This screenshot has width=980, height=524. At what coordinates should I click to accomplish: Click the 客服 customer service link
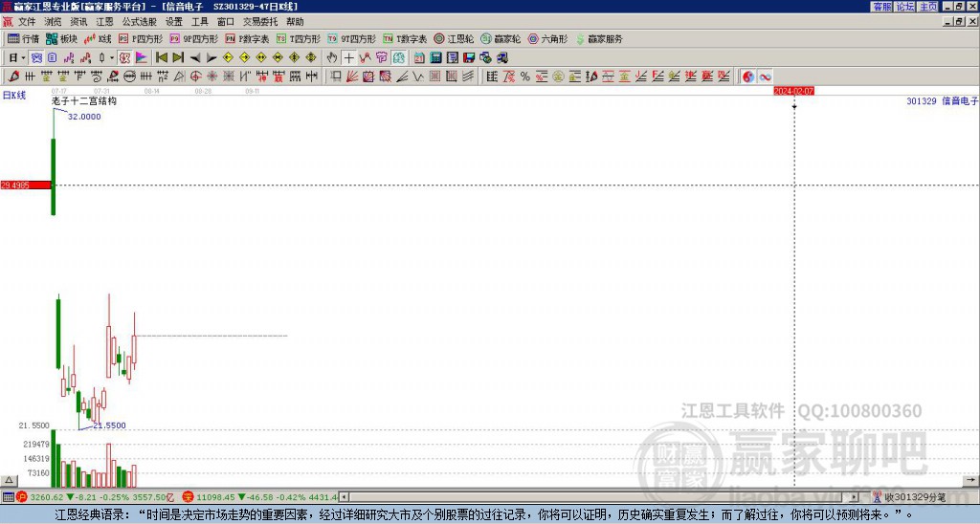point(881,7)
